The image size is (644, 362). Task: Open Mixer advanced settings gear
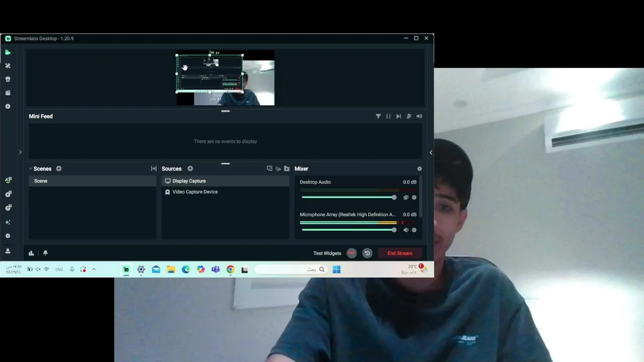[420, 169]
